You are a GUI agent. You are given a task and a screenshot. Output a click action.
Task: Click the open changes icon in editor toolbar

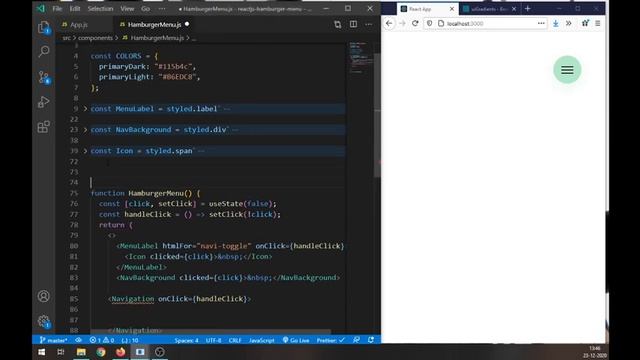(x=338, y=24)
